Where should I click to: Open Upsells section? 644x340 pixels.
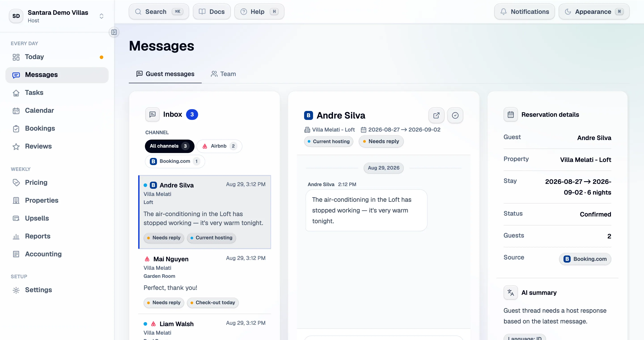click(57, 218)
